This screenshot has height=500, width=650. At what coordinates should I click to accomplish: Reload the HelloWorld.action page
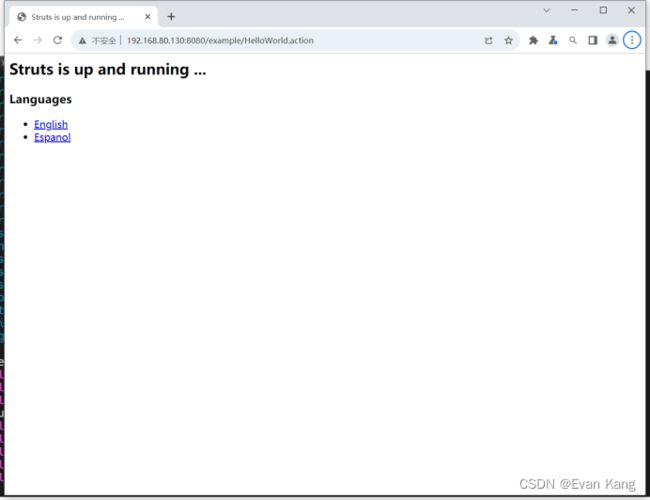tap(58, 40)
